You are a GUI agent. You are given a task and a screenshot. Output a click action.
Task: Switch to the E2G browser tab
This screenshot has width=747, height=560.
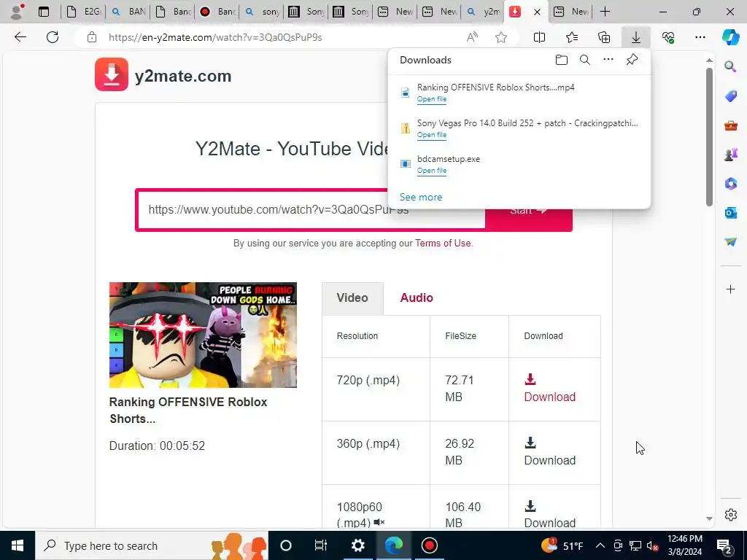click(83, 12)
